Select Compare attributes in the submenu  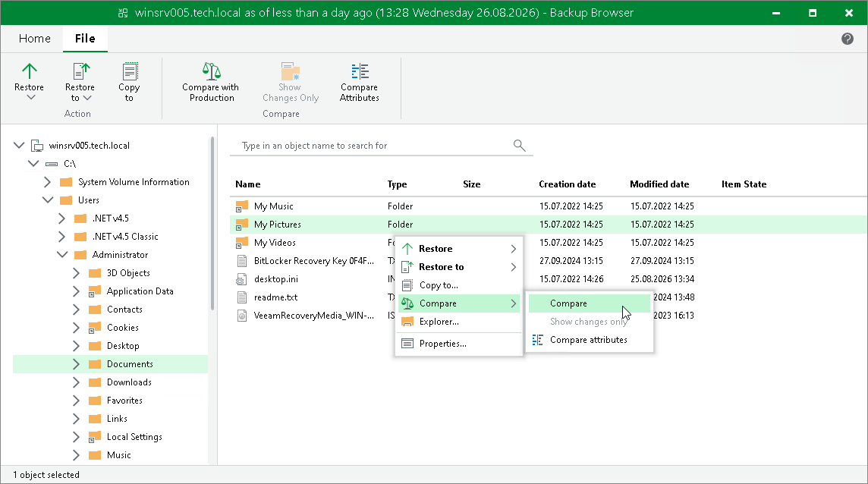(x=589, y=340)
